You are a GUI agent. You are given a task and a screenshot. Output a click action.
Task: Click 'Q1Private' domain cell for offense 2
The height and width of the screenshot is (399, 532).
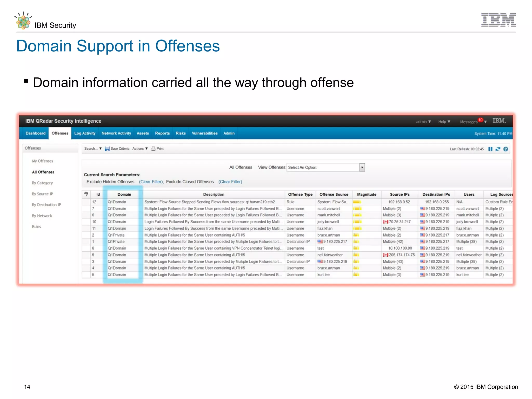coord(116,235)
